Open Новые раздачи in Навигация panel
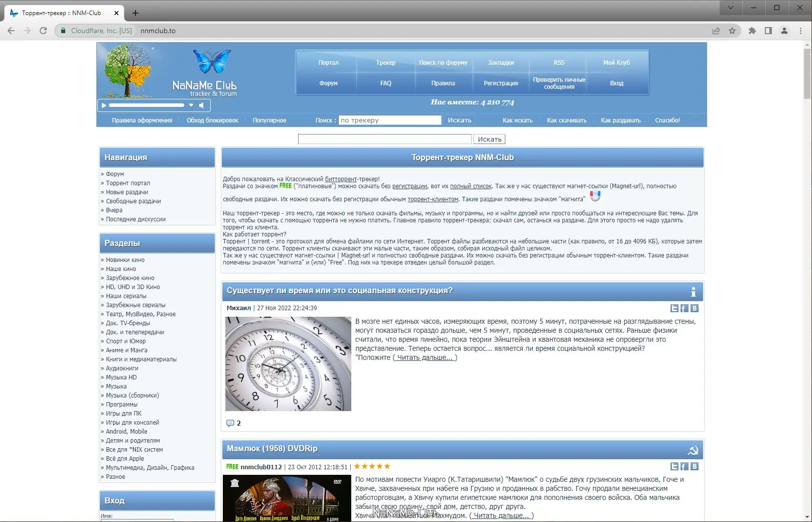The width and height of the screenshot is (812, 522). pyautogui.click(x=127, y=192)
